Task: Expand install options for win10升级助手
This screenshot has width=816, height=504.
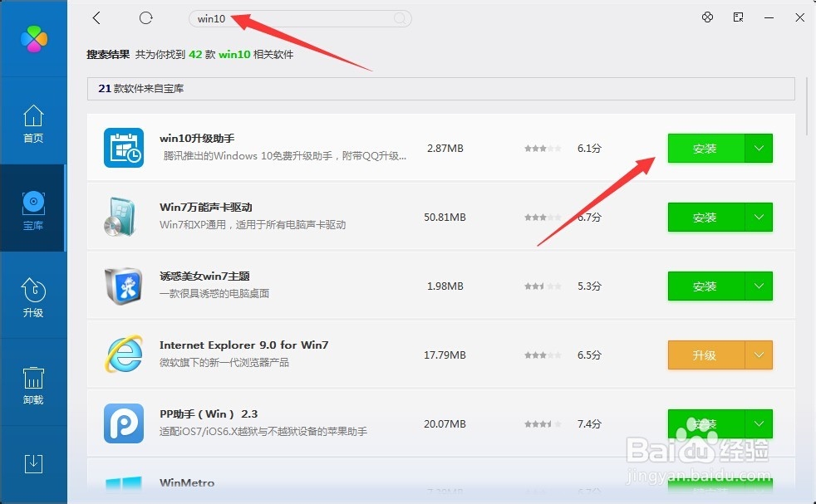Action: pos(760,148)
